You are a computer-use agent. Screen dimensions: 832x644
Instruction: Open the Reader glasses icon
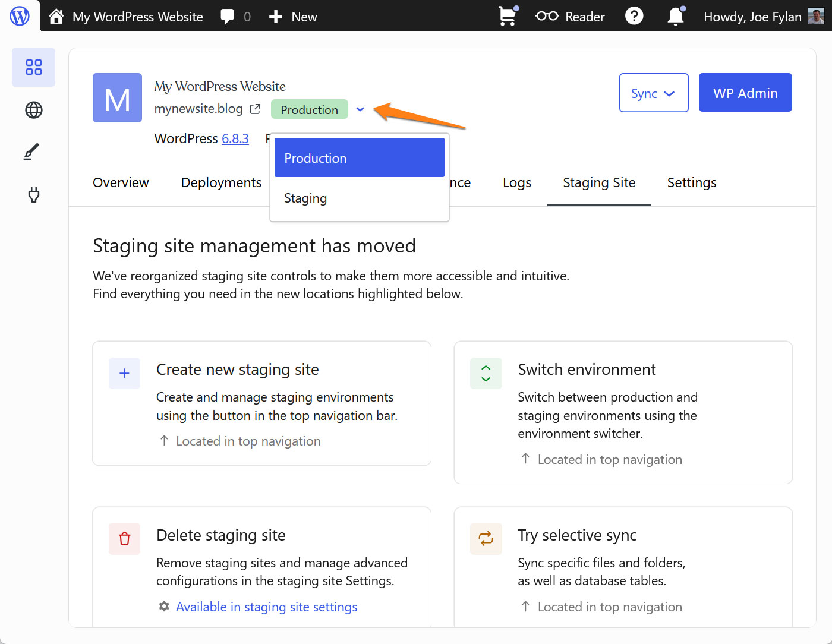(x=547, y=17)
